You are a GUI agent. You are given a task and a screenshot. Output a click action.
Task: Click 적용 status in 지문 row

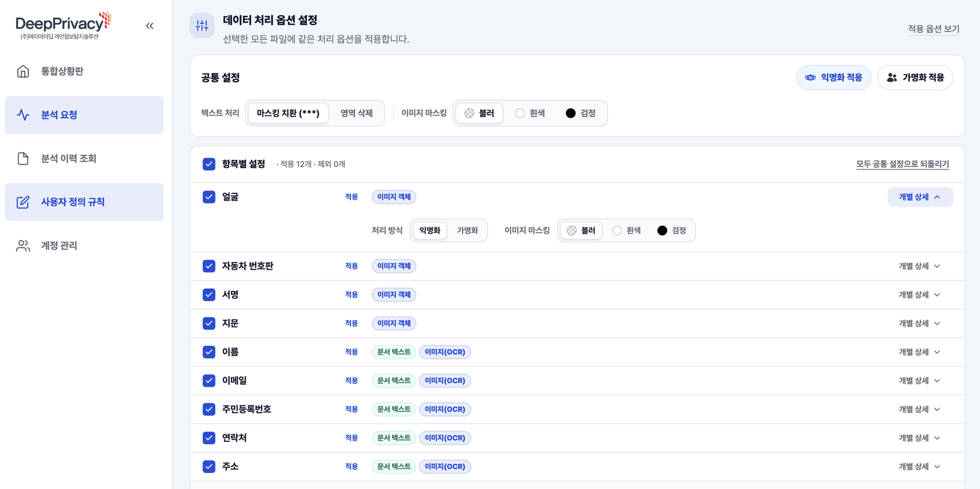click(x=351, y=323)
